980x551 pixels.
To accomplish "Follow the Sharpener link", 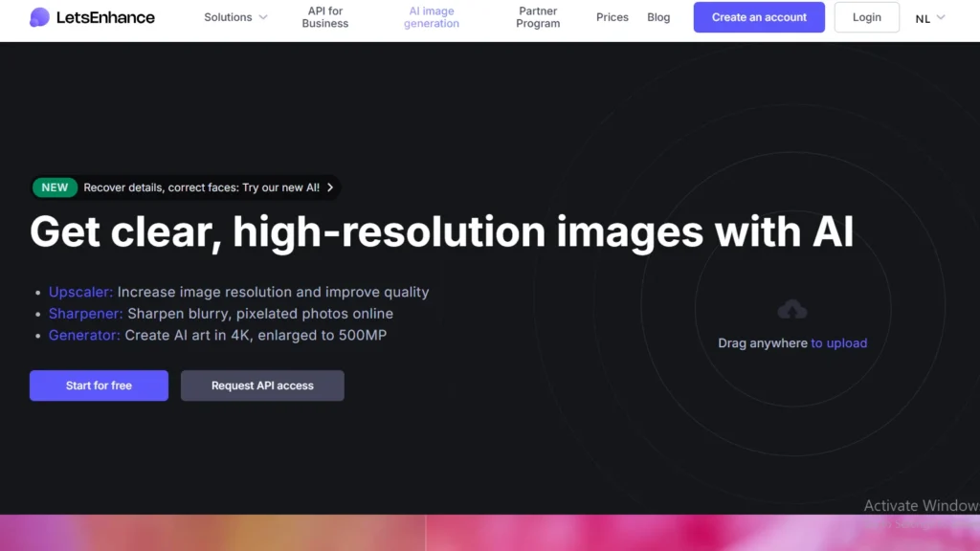I will coord(85,314).
